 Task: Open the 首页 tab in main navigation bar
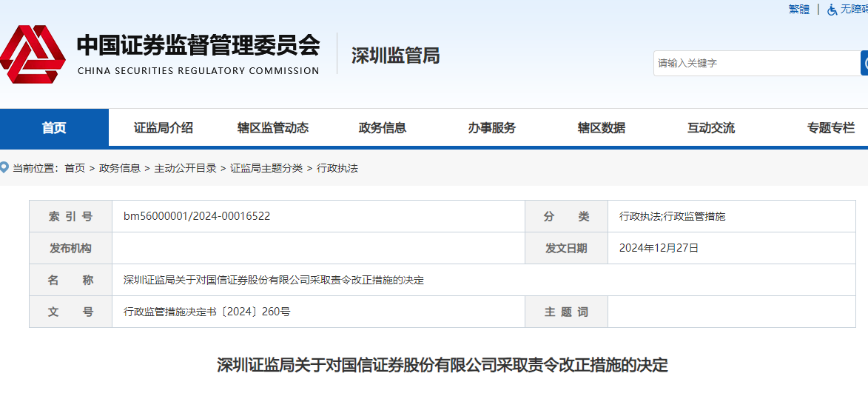click(54, 127)
